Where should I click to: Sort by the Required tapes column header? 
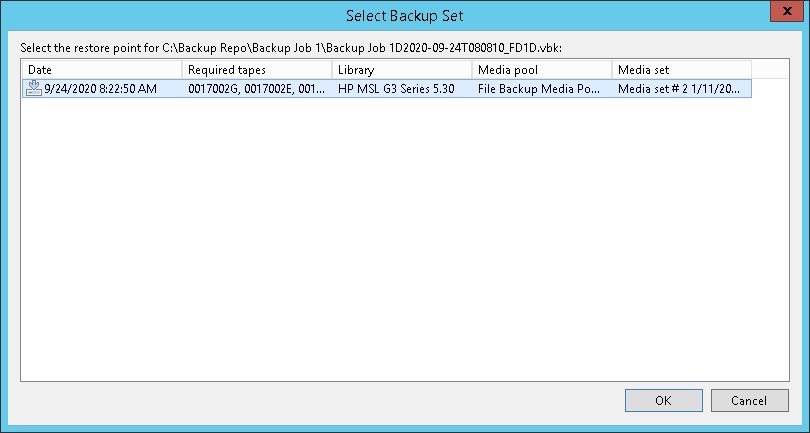(257, 69)
